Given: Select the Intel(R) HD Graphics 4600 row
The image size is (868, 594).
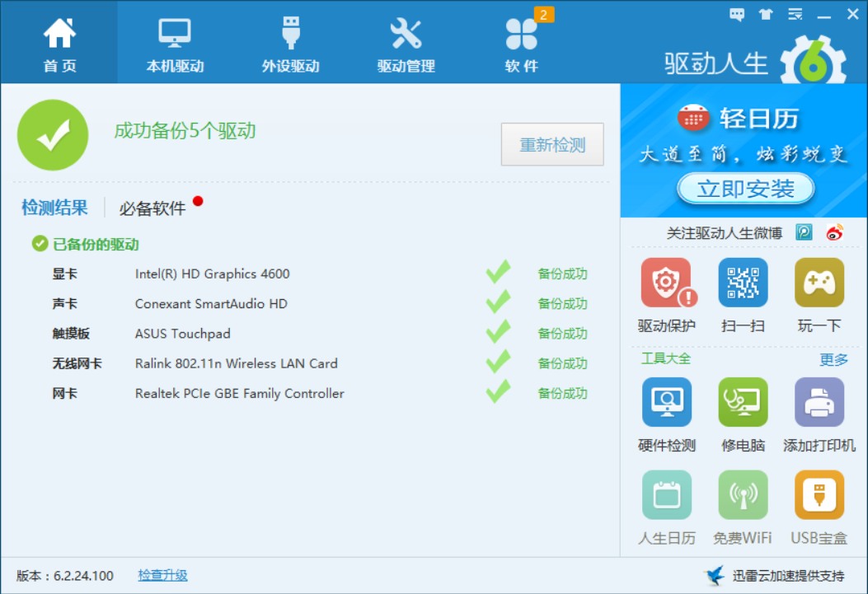Looking at the screenshot, I should pyautogui.click(x=319, y=274).
